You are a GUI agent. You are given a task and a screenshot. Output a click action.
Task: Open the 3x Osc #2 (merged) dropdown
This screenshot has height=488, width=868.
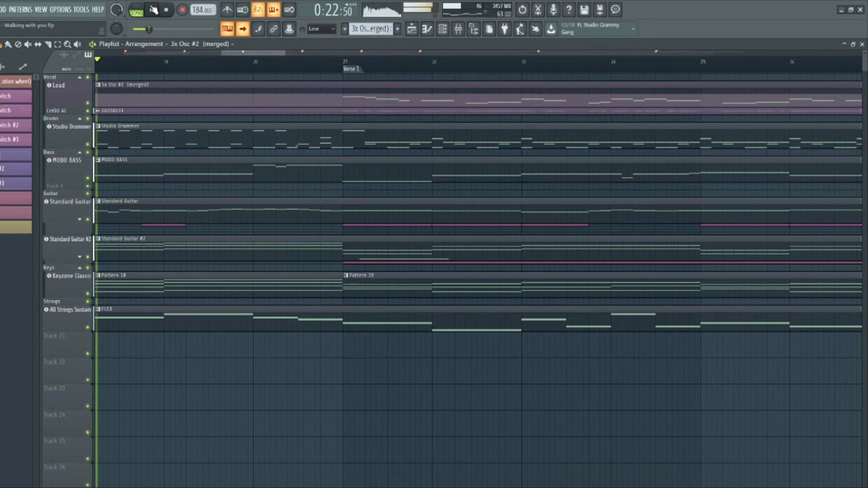pyautogui.click(x=202, y=43)
